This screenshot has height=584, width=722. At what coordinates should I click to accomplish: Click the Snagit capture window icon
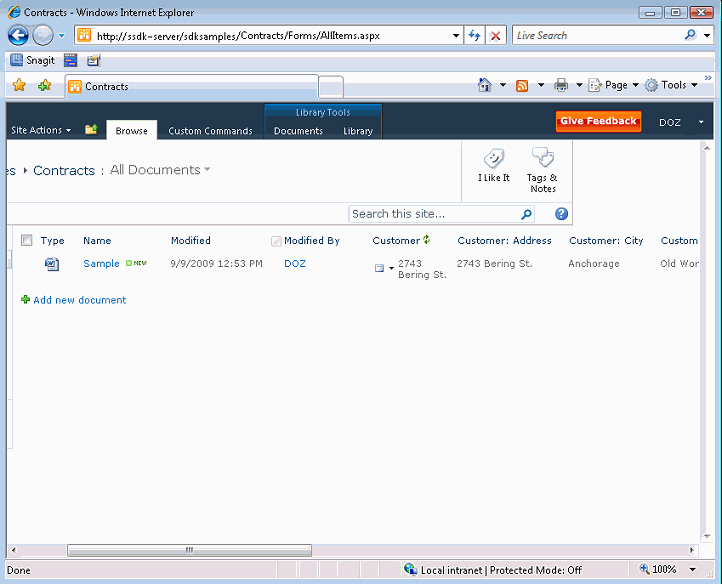70,60
